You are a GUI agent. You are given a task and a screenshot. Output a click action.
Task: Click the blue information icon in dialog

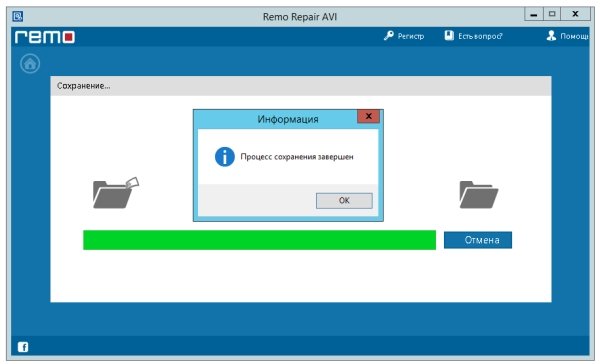pos(225,157)
